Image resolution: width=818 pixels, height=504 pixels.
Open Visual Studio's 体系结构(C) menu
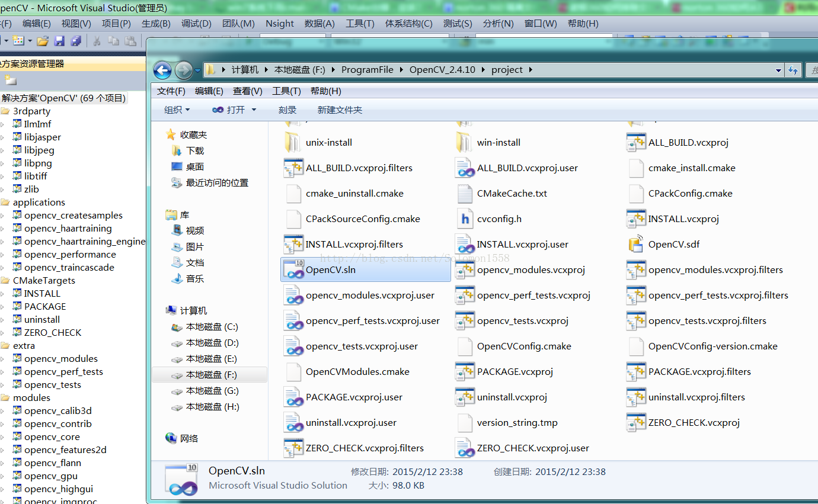click(x=409, y=24)
